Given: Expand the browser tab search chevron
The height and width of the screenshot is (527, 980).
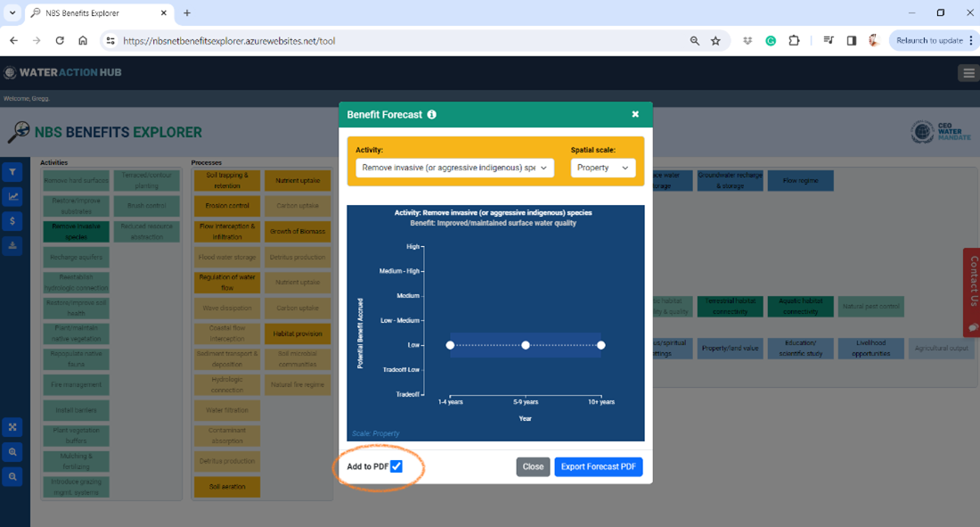Looking at the screenshot, I should click(12, 13).
